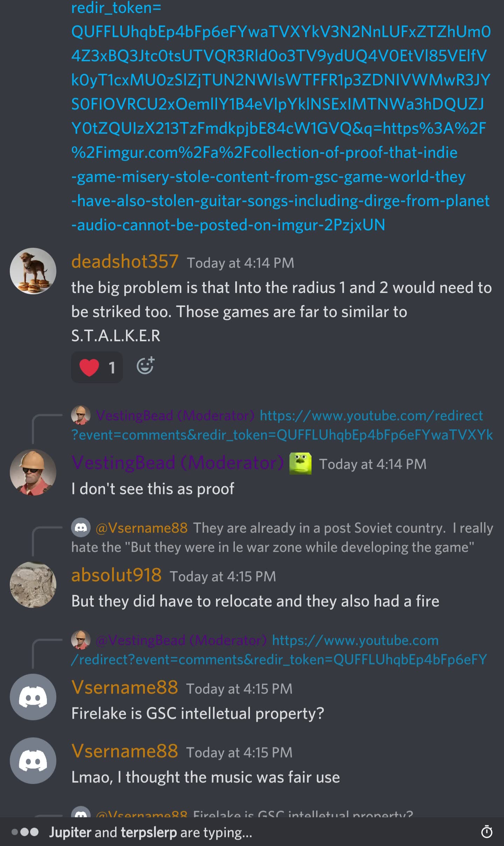Tap the slowmode timer icon
The width and height of the screenshot is (504, 846).
(x=486, y=832)
